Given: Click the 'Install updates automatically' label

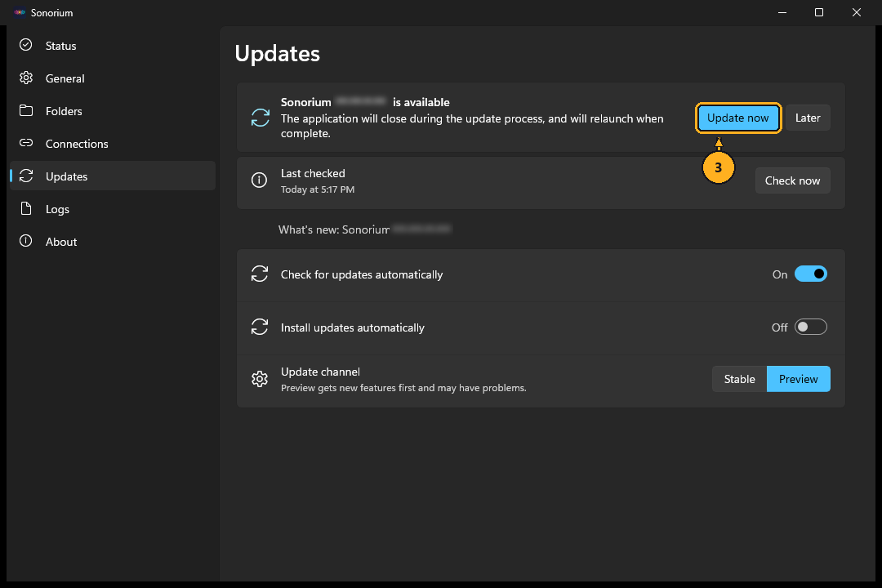Looking at the screenshot, I should point(353,327).
